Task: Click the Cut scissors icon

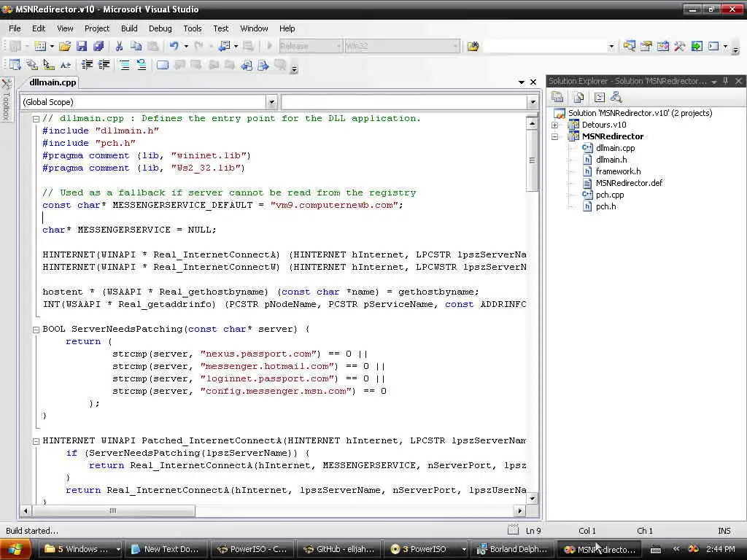Action: (x=119, y=46)
